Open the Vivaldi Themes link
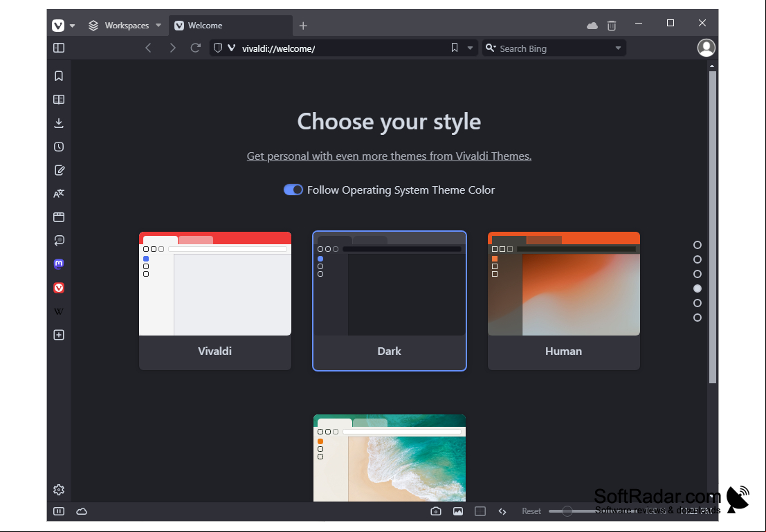 (389, 156)
